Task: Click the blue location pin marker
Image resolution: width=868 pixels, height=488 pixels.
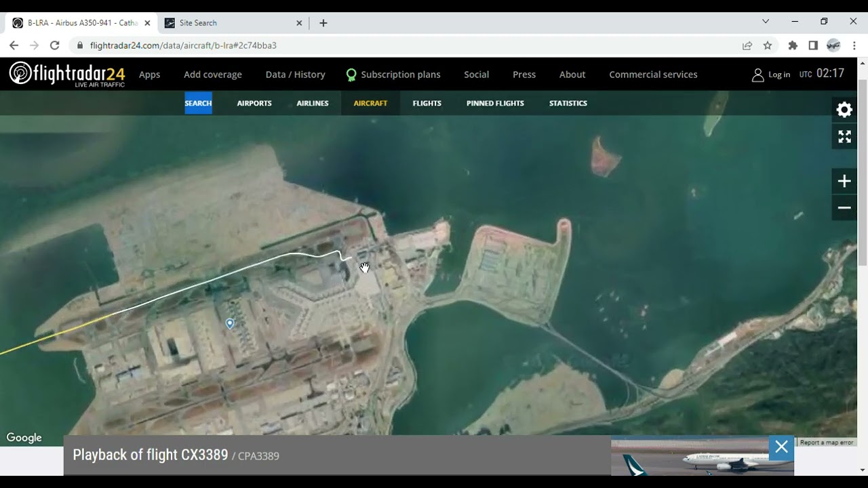Action: (x=230, y=323)
